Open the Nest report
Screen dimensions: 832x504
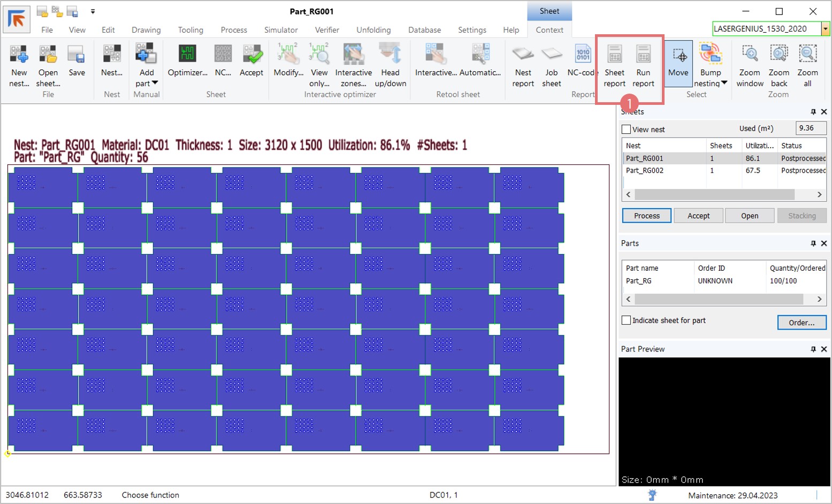tap(523, 55)
